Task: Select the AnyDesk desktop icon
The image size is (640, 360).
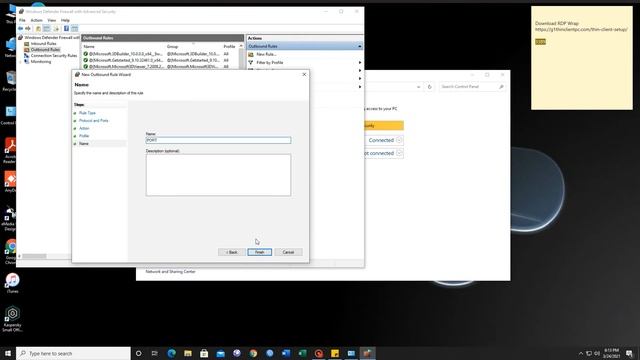Action: pyautogui.click(x=10, y=182)
